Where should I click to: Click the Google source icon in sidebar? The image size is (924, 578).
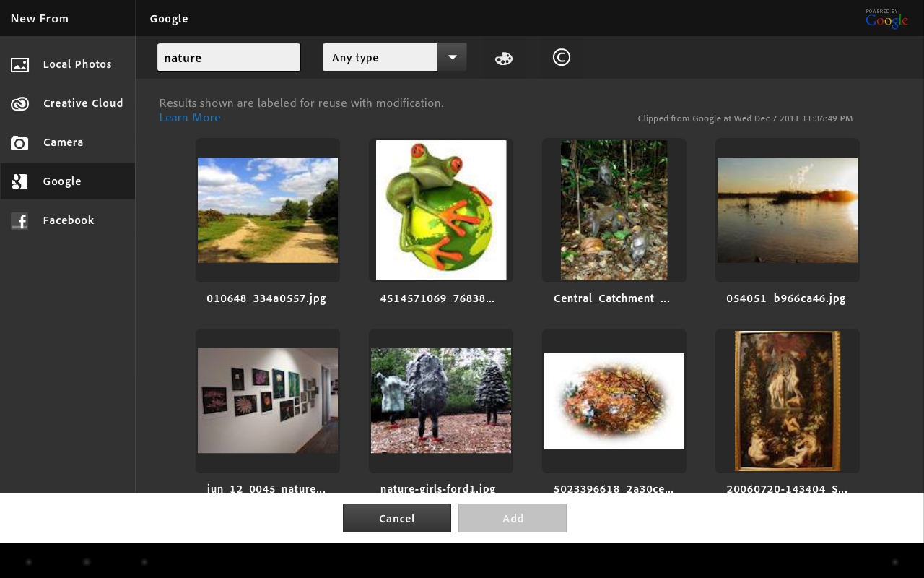(x=19, y=181)
